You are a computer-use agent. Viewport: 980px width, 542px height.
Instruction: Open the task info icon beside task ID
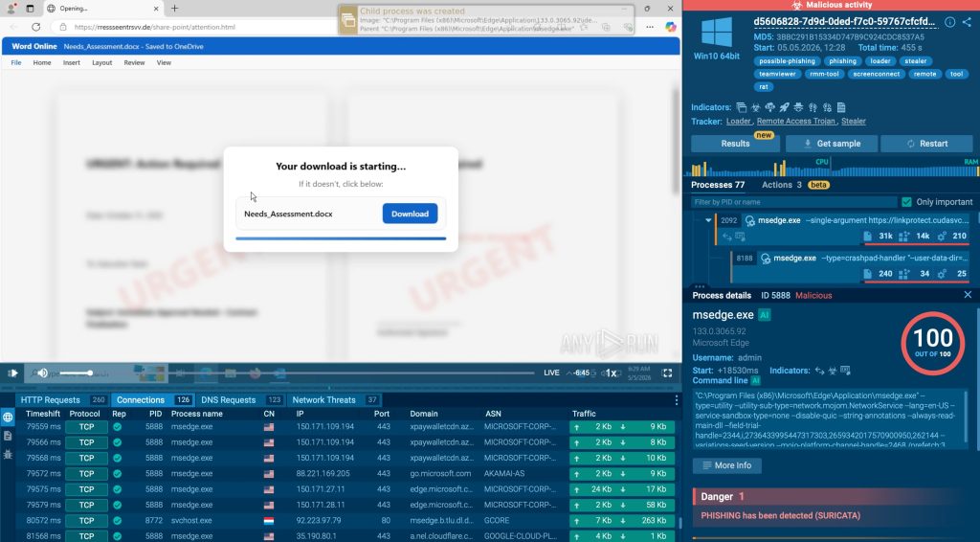(949, 22)
